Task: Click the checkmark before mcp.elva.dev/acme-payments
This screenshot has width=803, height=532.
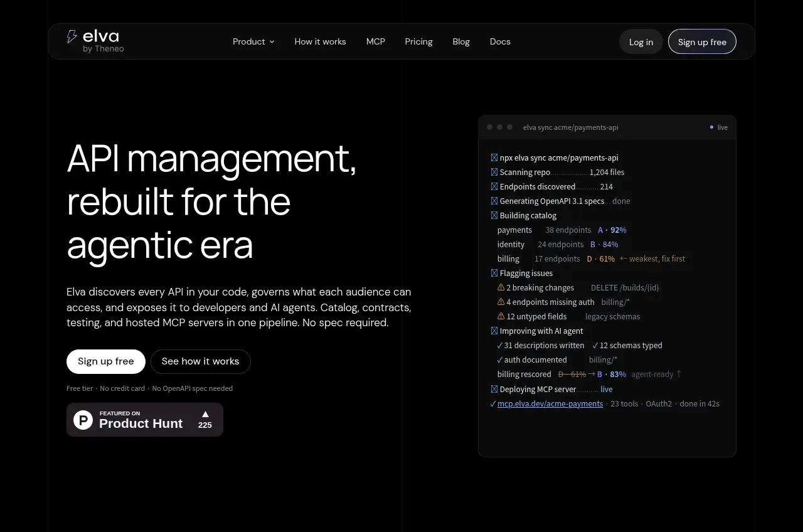Action: click(x=493, y=404)
